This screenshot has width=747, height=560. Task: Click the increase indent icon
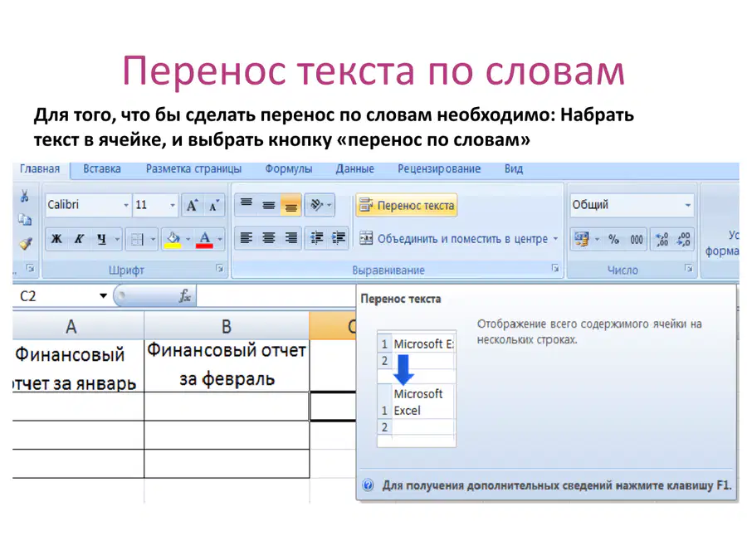[x=339, y=238]
